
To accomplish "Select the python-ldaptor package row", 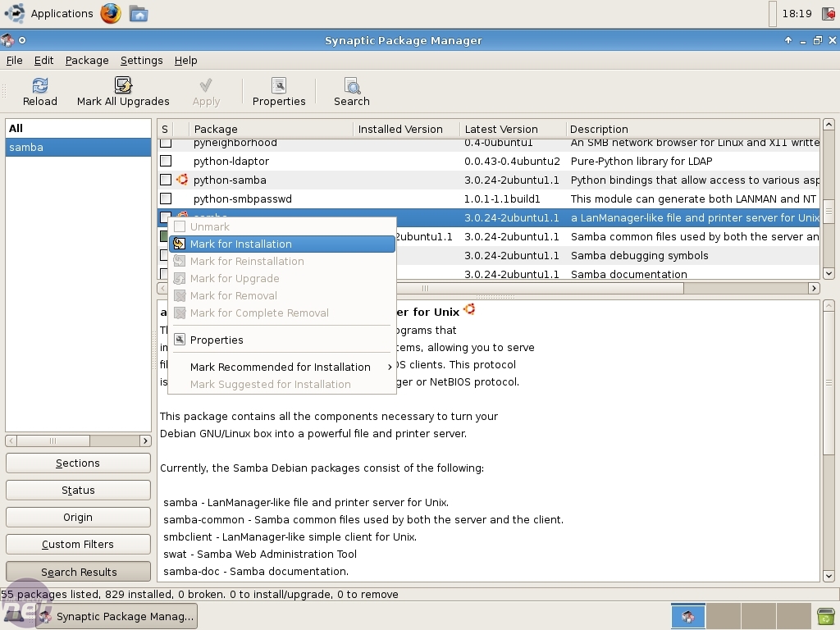I will coord(489,161).
